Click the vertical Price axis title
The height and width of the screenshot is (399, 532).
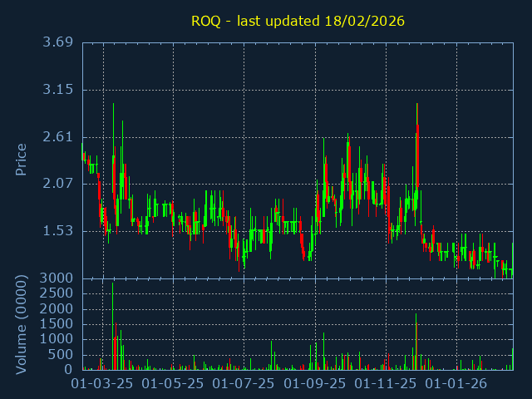(22, 160)
